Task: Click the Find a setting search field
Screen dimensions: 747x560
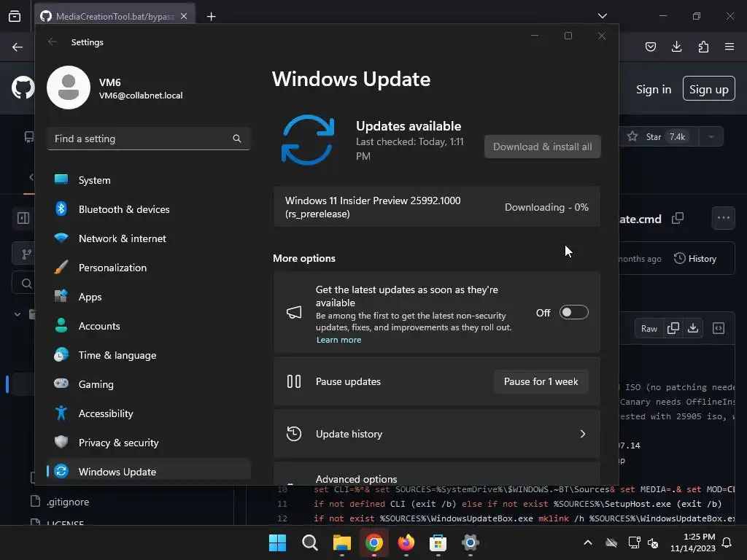Action: [x=149, y=139]
